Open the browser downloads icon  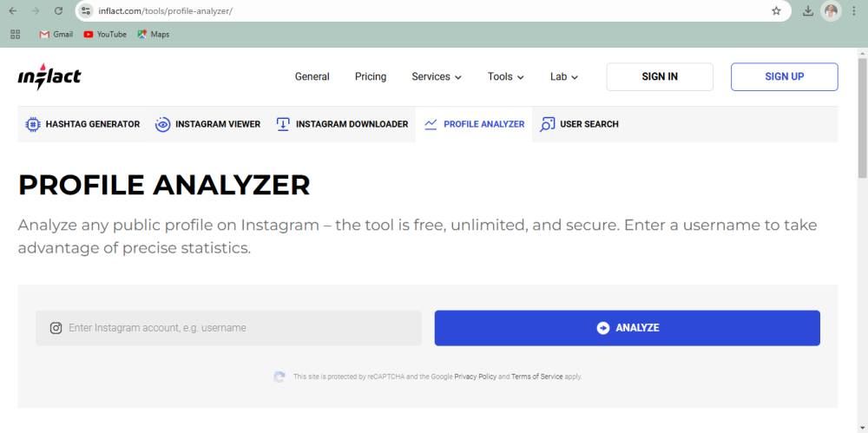click(807, 11)
